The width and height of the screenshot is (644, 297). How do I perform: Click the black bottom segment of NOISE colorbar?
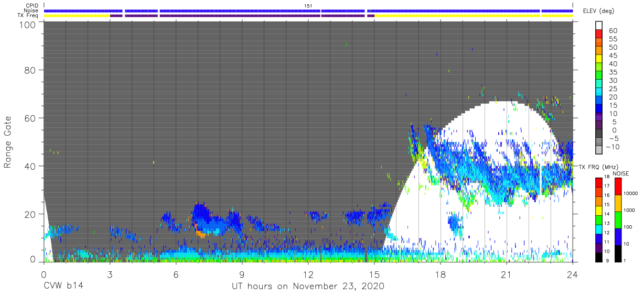point(617,254)
